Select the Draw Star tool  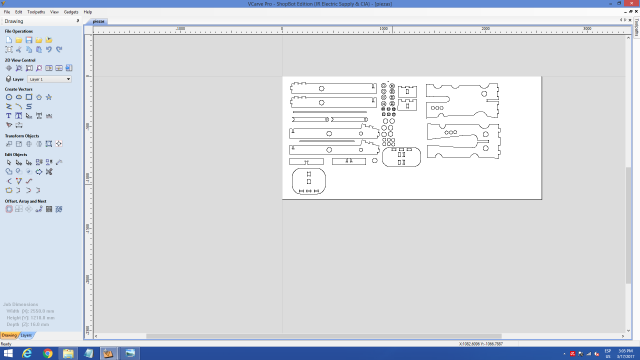point(49,97)
